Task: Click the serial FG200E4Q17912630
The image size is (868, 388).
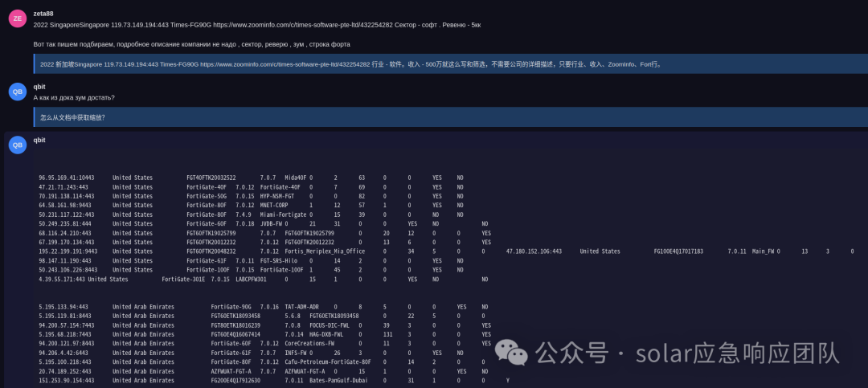Action: tap(235, 381)
